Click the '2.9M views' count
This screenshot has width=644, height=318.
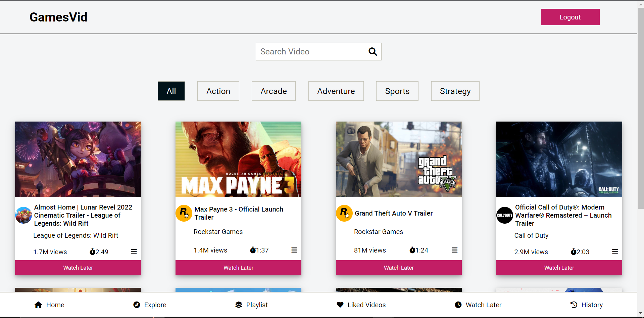[x=531, y=252]
